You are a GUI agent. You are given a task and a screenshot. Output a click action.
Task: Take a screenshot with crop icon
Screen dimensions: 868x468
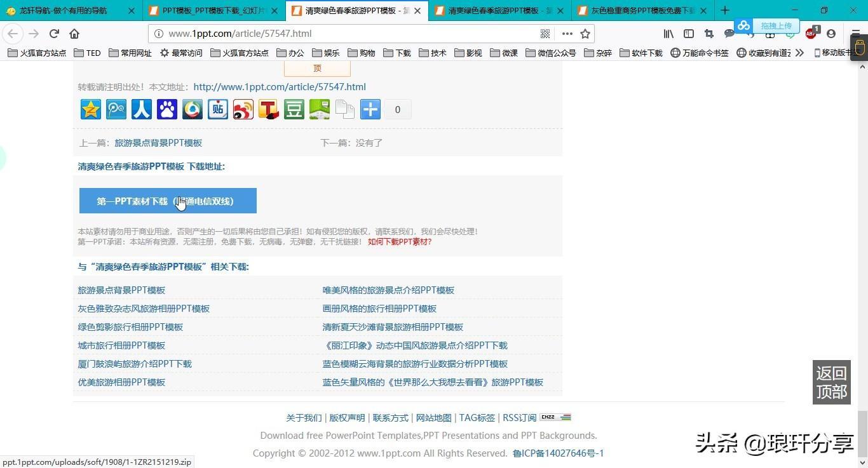coord(709,34)
